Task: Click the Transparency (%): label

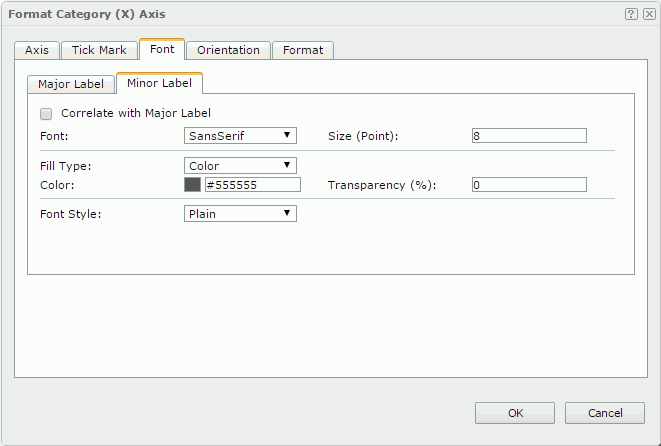Action: [x=382, y=185]
